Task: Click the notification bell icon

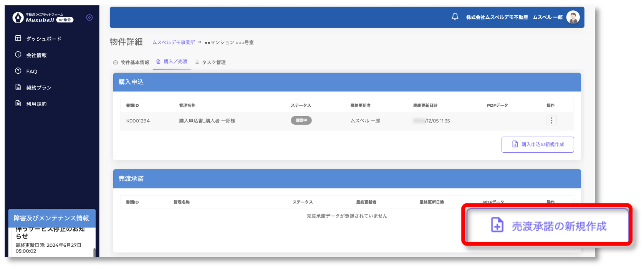Action: (455, 17)
